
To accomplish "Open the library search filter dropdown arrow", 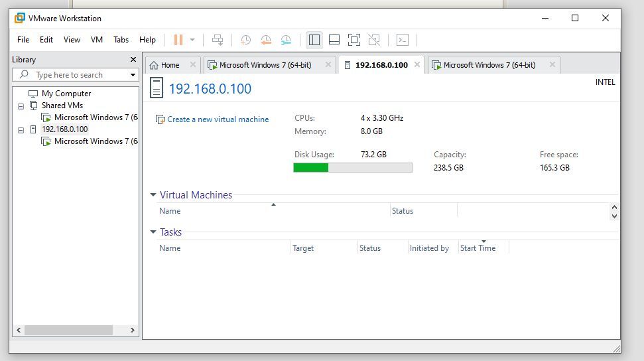I will [x=133, y=75].
